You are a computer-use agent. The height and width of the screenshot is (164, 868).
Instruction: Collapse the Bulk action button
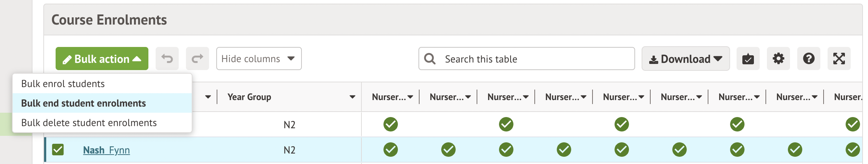pos(102,59)
